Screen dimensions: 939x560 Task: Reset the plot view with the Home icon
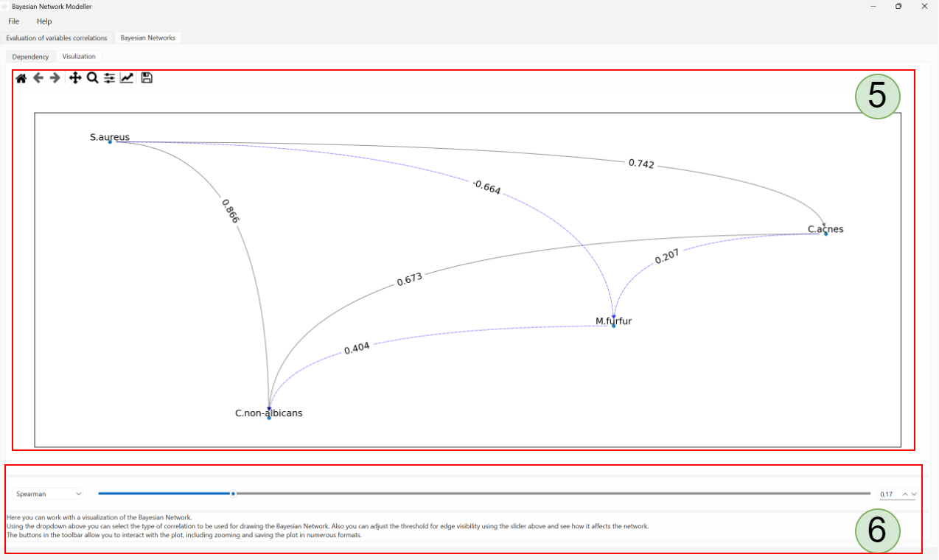(21, 77)
